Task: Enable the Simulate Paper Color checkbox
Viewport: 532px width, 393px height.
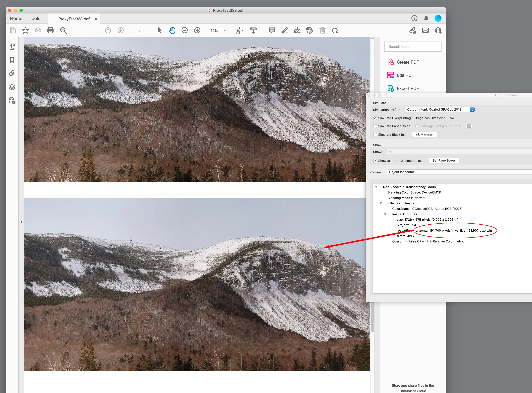Action: click(375, 126)
